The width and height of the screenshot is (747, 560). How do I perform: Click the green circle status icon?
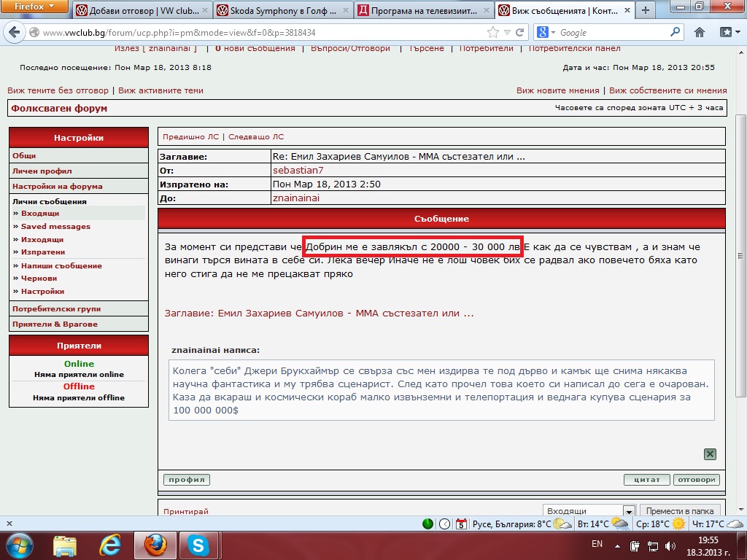tap(428, 524)
